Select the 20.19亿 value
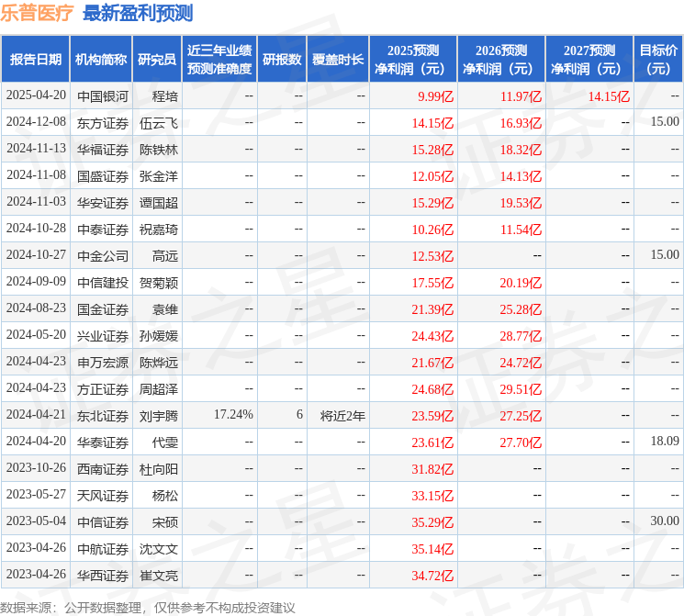This screenshot has height=616, width=684. click(521, 283)
